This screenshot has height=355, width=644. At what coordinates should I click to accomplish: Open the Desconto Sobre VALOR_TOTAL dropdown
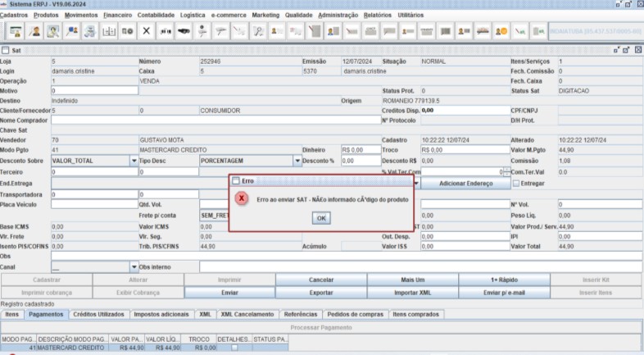pos(134,161)
